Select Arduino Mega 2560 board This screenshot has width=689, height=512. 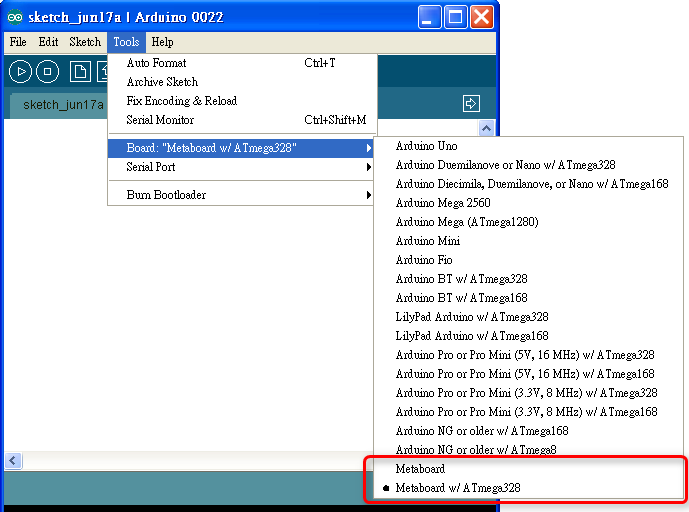pos(528,203)
